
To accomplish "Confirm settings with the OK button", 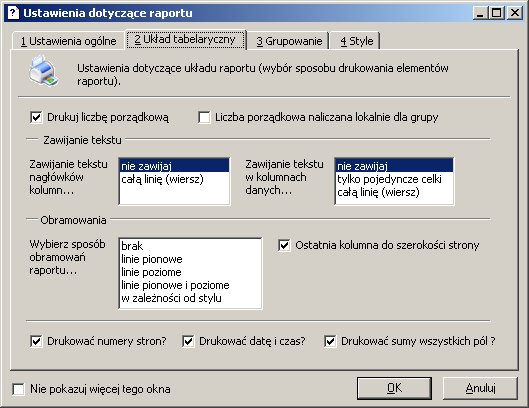I will (x=394, y=388).
